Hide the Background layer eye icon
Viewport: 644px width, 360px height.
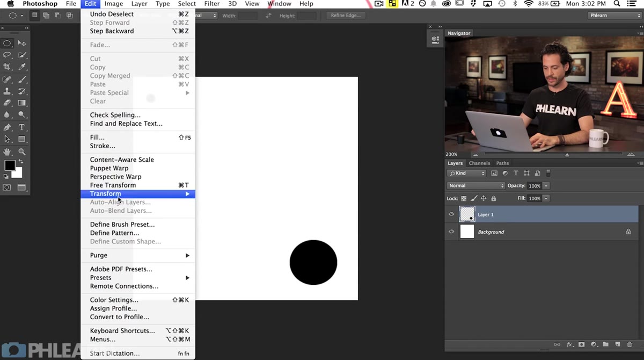(451, 232)
